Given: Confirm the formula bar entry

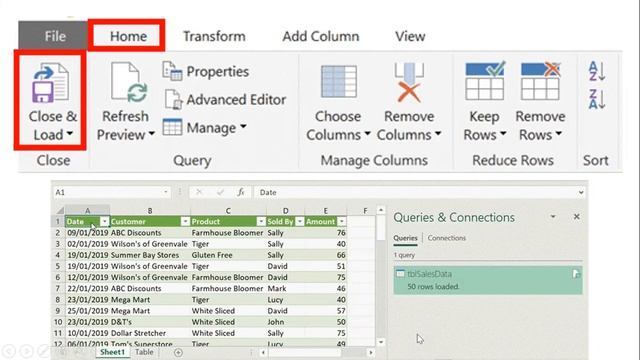Looking at the screenshot, I should pyautogui.click(x=220, y=192).
